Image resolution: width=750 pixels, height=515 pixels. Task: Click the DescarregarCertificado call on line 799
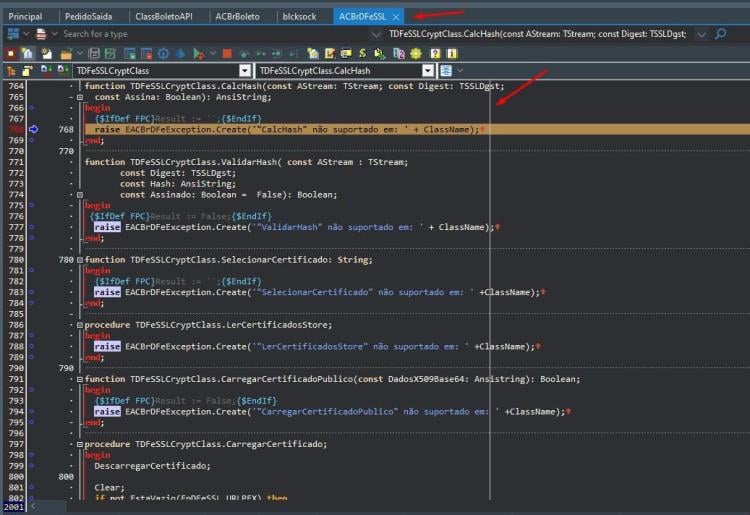pyautogui.click(x=152, y=466)
